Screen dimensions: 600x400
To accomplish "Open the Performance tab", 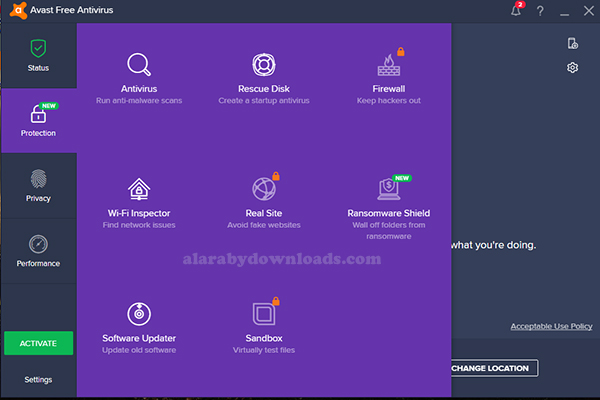I will point(38,251).
